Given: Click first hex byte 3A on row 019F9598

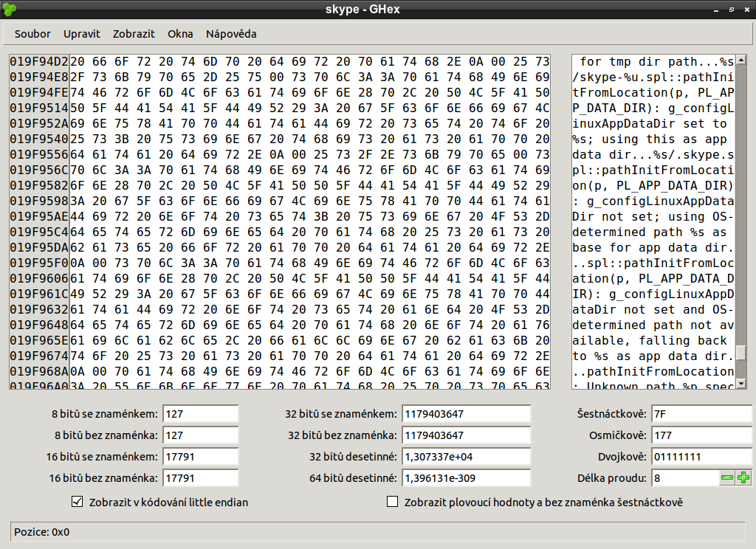Looking at the screenshot, I should (78, 201).
